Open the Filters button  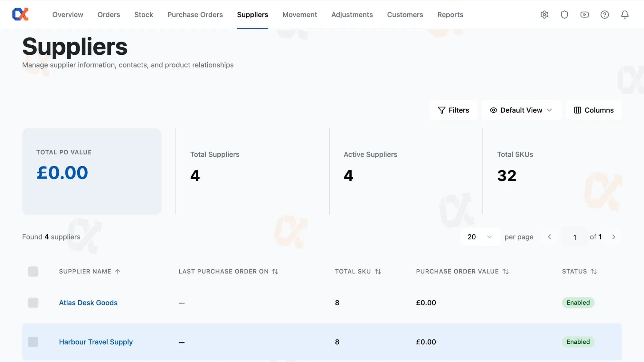[453, 110]
